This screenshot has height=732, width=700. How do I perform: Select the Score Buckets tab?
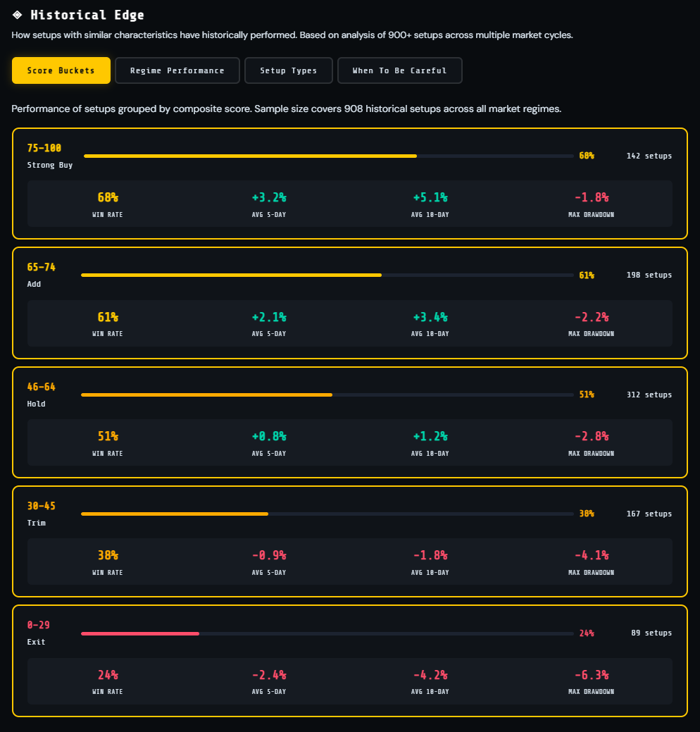coord(61,70)
